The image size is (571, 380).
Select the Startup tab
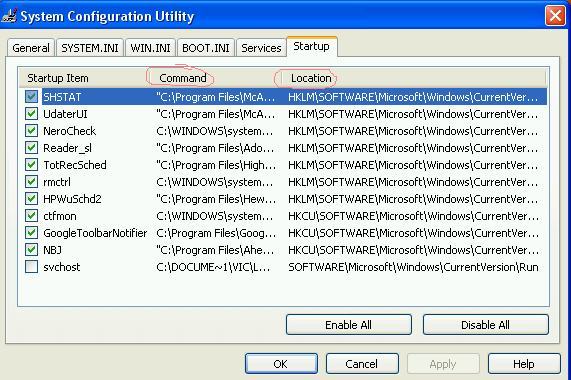(x=312, y=46)
